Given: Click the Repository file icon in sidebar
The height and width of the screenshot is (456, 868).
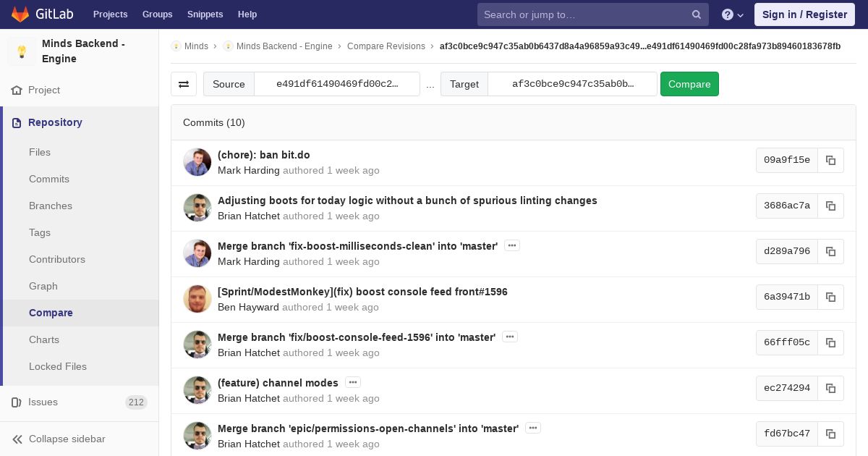Looking at the screenshot, I should (17, 123).
